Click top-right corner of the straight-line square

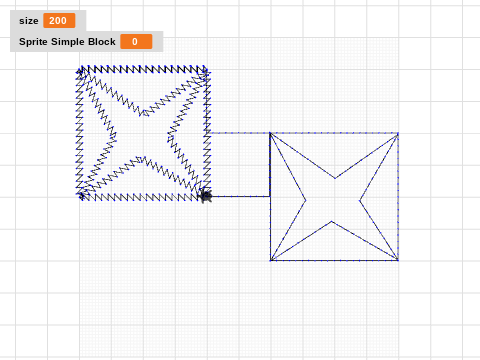tap(398, 133)
